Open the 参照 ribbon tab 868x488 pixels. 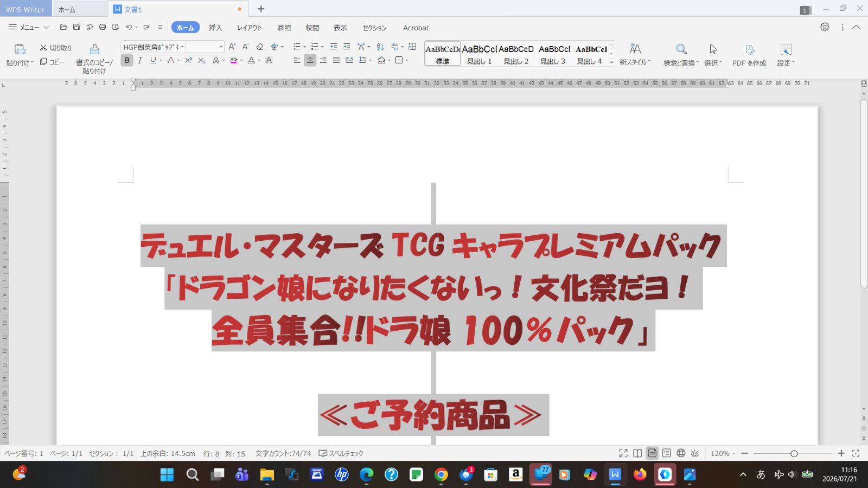(x=284, y=28)
